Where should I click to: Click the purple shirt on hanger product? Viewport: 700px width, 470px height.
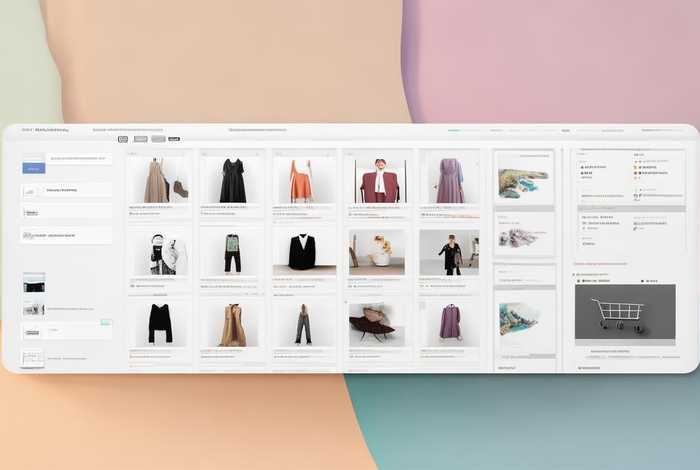[x=449, y=323]
